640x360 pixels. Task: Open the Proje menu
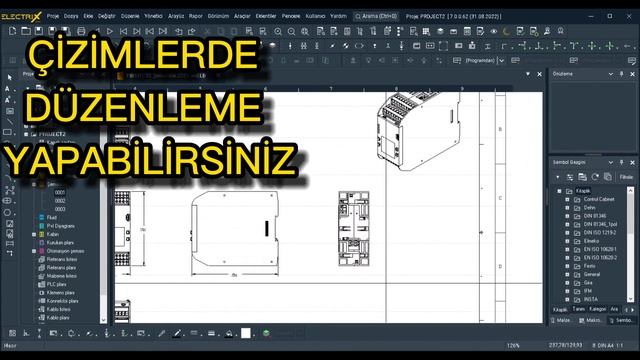pos(53,16)
